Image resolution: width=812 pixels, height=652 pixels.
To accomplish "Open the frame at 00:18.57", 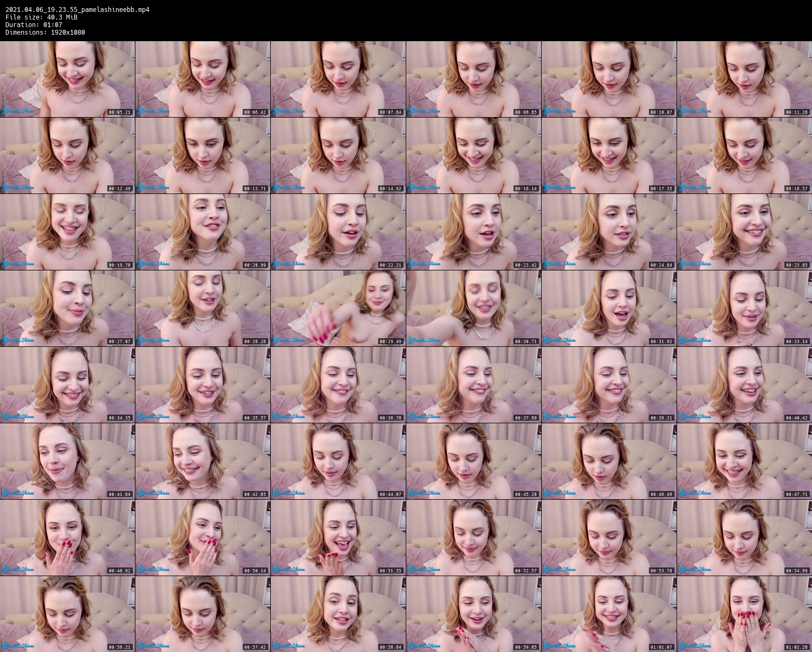I will (x=744, y=156).
